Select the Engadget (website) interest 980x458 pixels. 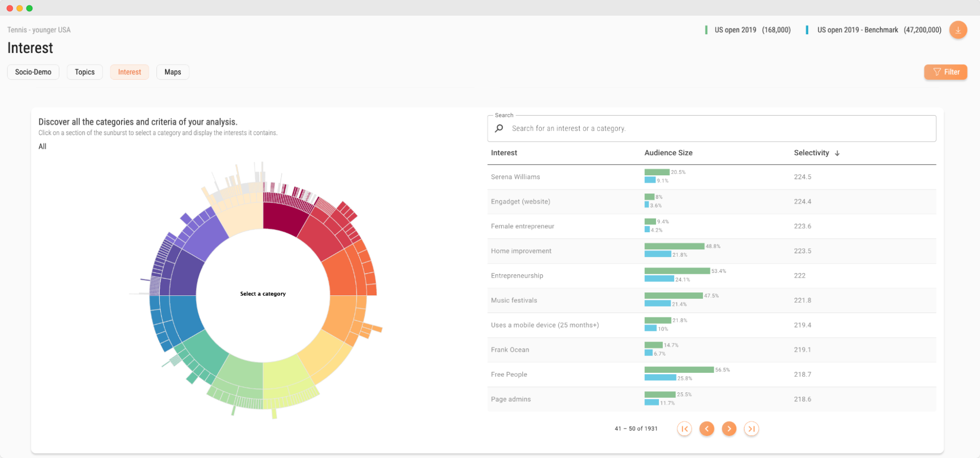(x=521, y=201)
